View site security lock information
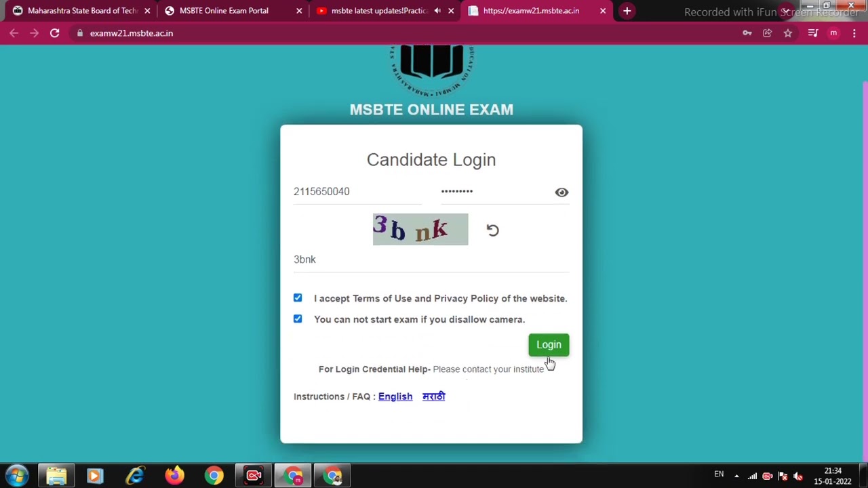This screenshot has height=488, width=868. 80,33
